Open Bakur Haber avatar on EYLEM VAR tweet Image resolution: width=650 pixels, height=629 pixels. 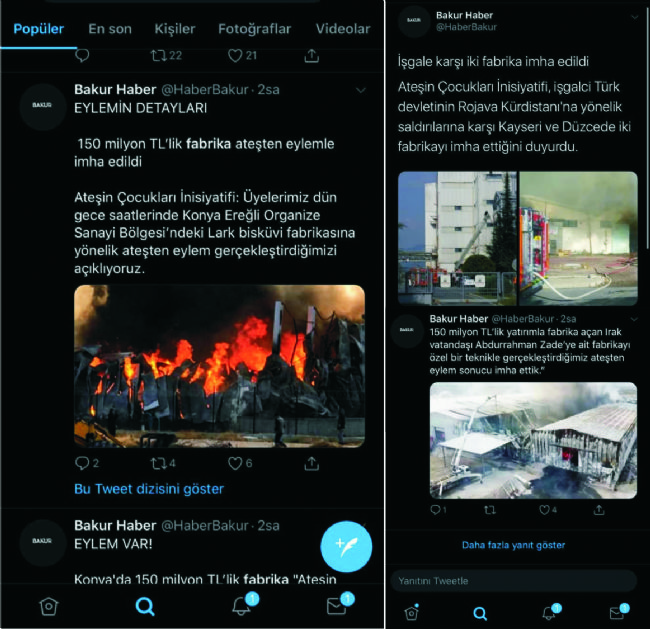tap(42, 541)
